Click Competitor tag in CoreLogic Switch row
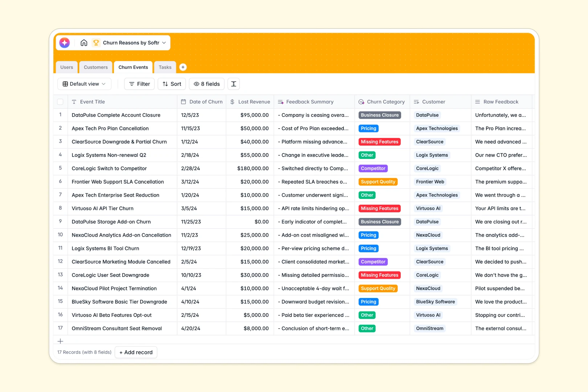 tap(373, 168)
